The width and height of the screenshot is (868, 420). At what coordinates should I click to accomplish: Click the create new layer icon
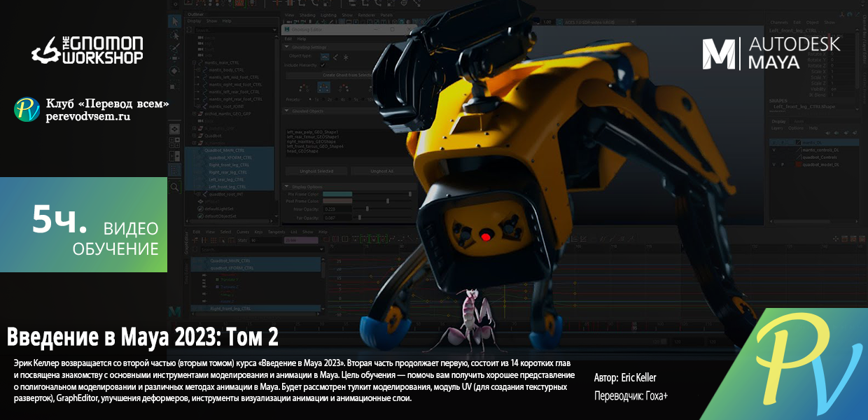coord(846,133)
